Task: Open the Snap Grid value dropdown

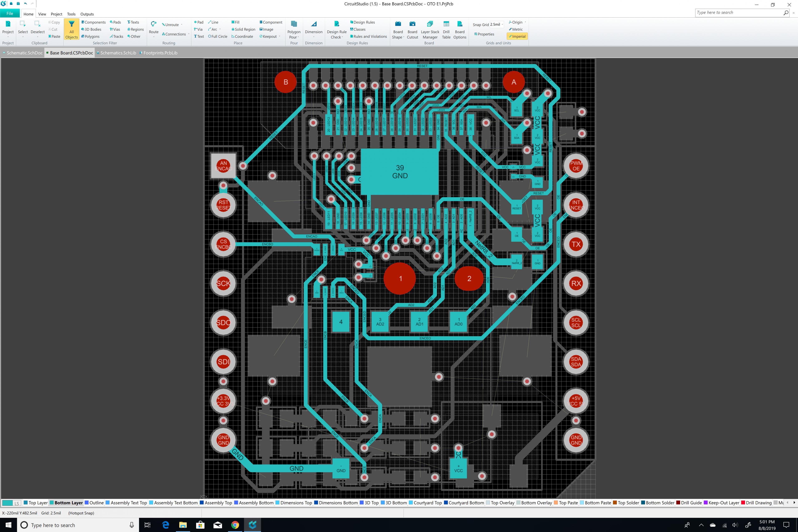Action: tap(502, 24)
